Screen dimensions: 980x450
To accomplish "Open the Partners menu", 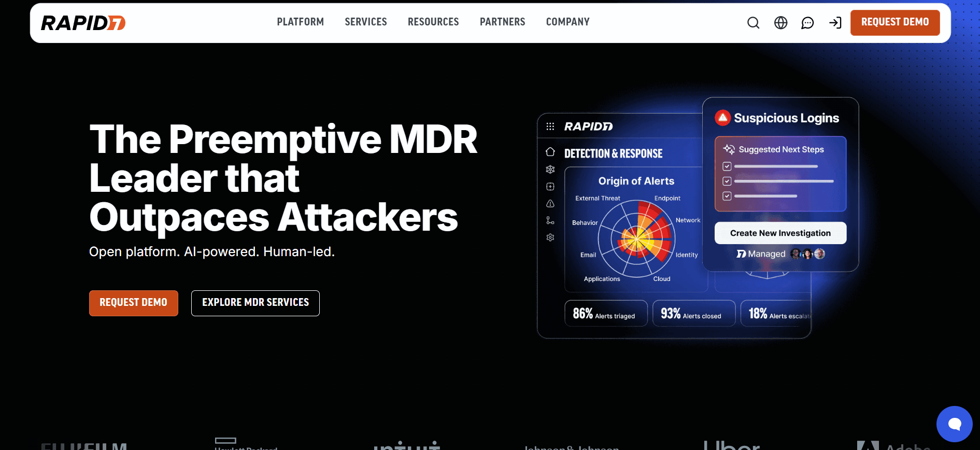I will click(503, 22).
